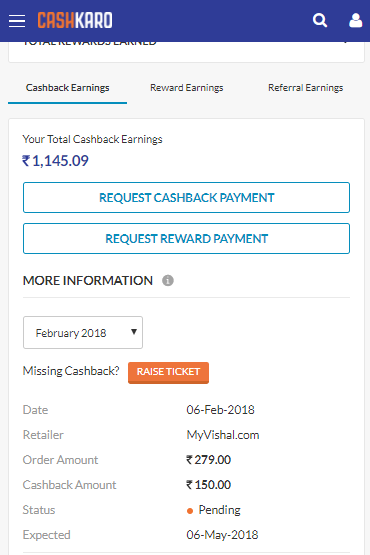Click the CashKaro logo

pyautogui.click(x=75, y=20)
